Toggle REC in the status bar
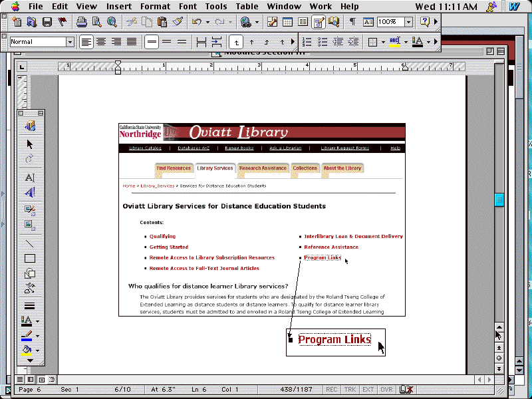This screenshot has height=399, width=532. click(331, 390)
